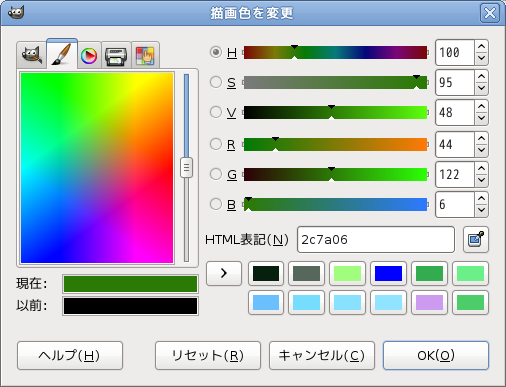Pick the lavender swatch from color history
The width and height of the screenshot is (506, 387).
coord(429,302)
